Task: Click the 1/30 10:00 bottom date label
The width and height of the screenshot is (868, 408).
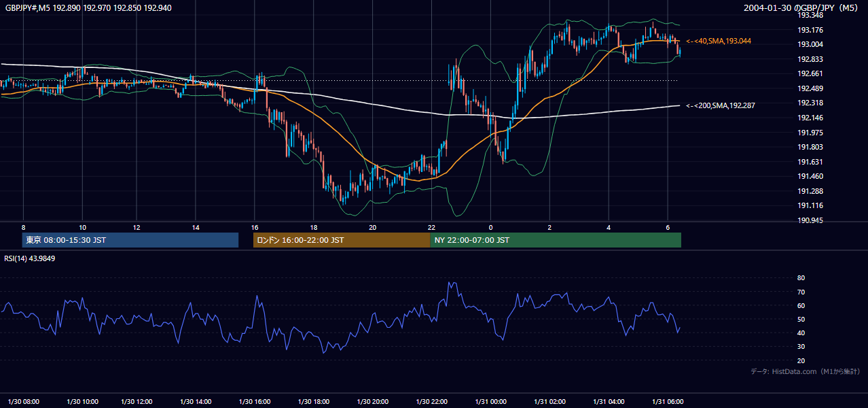Action: 82,401
